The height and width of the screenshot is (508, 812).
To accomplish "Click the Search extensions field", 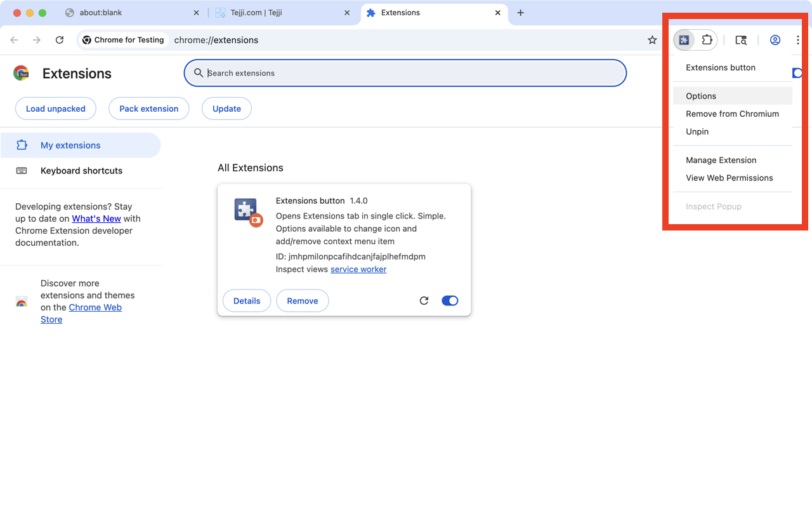I will (x=405, y=73).
